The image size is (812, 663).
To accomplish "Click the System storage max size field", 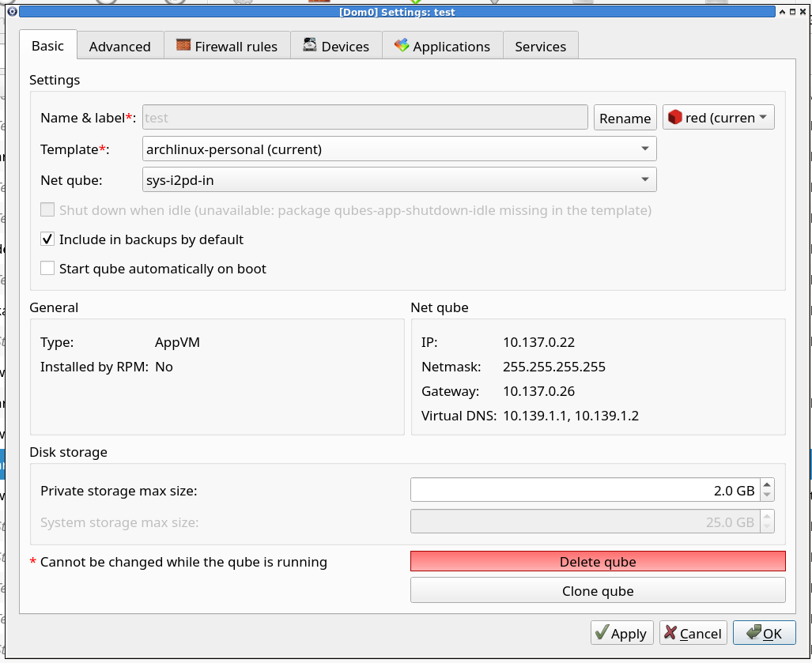I will click(x=585, y=522).
